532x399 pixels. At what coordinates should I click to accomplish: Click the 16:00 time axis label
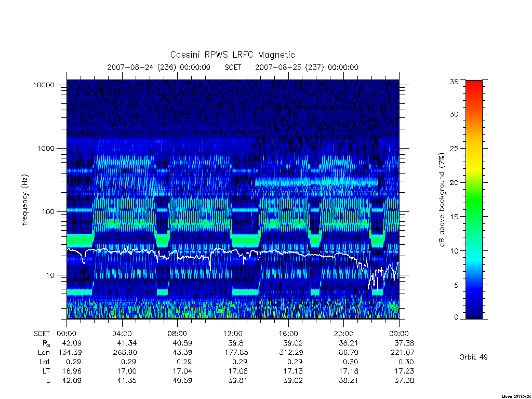point(288,334)
